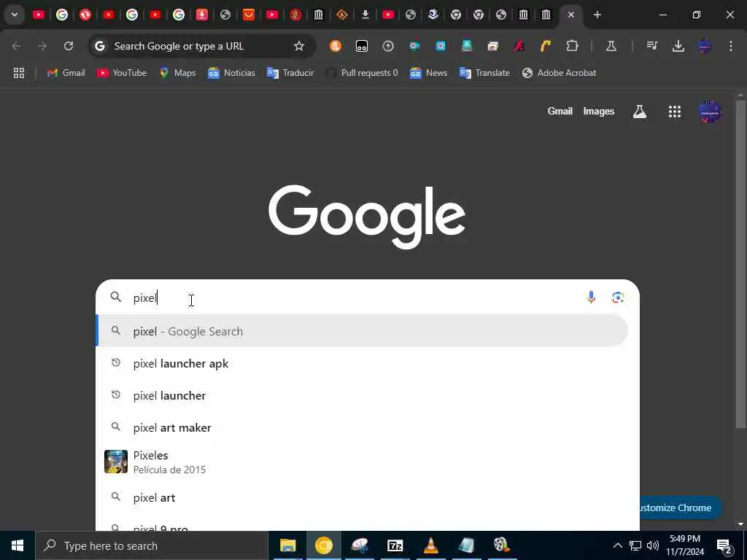The height and width of the screenshot is (560, 747).
Task: Open network status in system tray
Action: [x=635, y=545]
